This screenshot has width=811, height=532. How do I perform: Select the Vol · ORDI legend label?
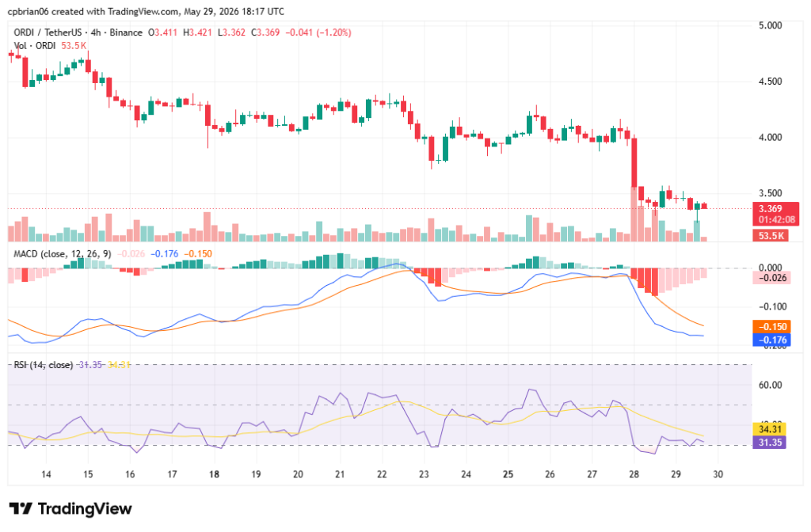[x=35, y=46]
